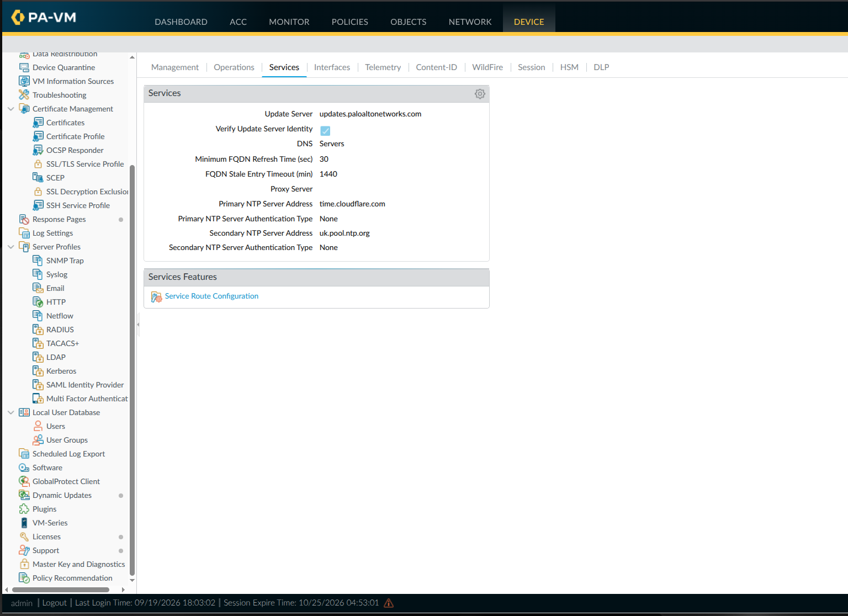
Task: Select SAML Identity Provider in sidebar
Action: pos(85,385)
